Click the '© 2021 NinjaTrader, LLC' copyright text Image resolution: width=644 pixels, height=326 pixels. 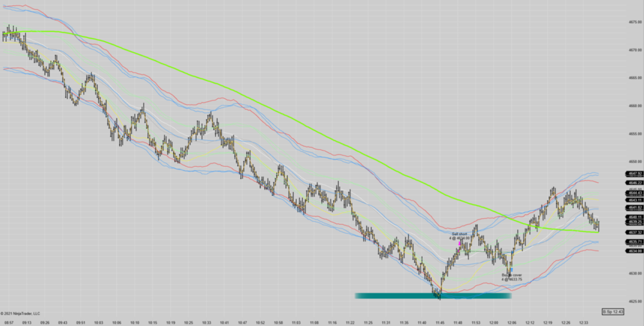click(x=21, y=314)
